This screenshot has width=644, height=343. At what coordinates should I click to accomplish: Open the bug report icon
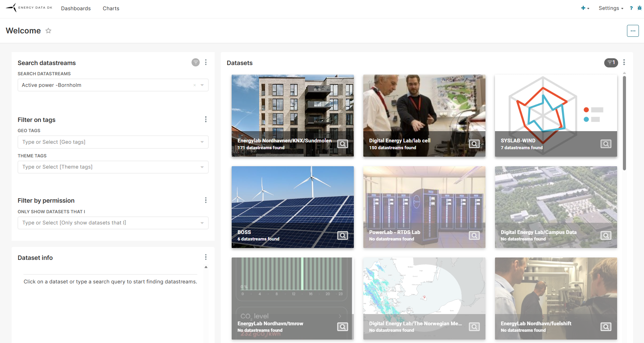click(639, 8)
